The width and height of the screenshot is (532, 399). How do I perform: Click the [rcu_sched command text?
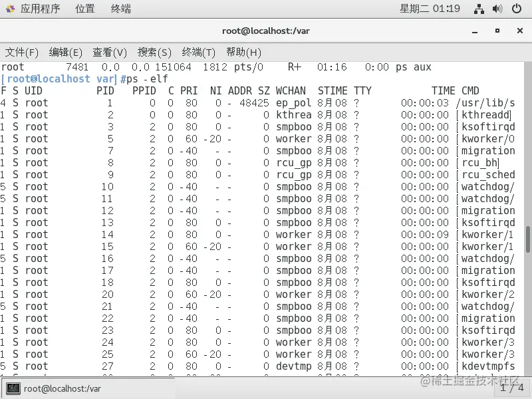(485, 175)
